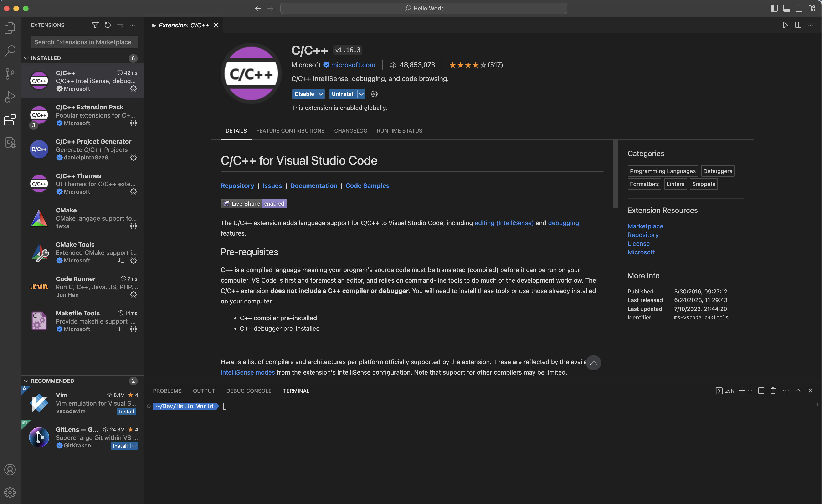Screen dimensions: 822x504
Task: Open the Source Control view
Action: (x=10, y=74)
